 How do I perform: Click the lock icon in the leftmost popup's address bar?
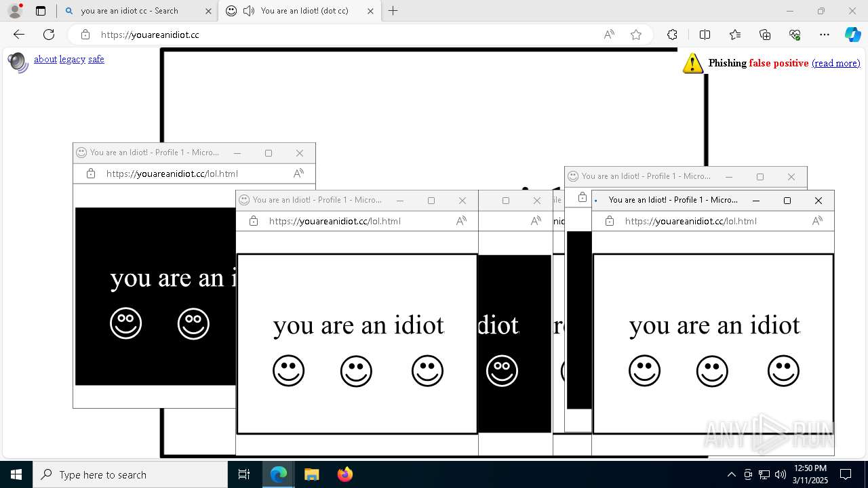[x=91, y=174]
